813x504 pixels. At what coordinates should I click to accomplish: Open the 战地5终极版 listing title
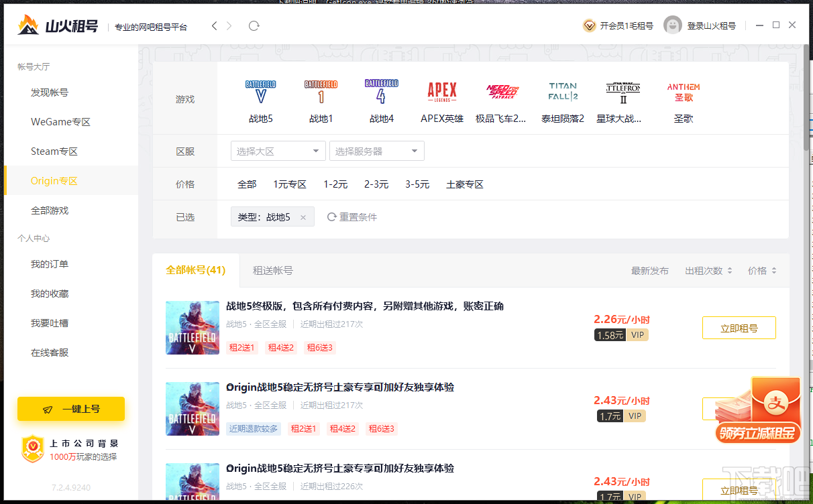pyautogui.click(x=365, y=306)
